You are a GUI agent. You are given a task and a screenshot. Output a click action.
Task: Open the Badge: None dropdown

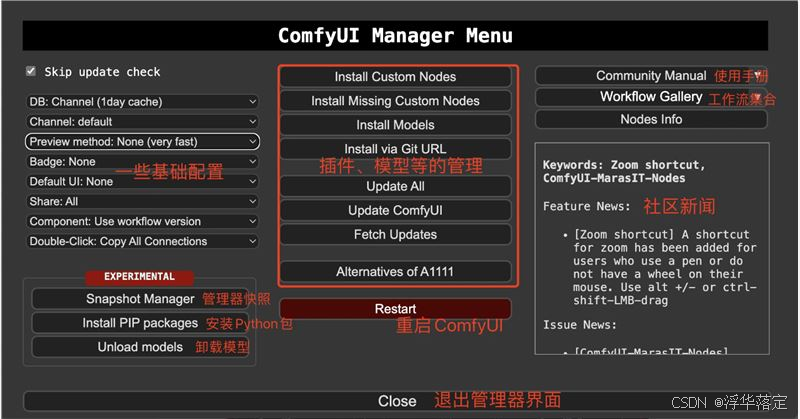pos(142,161)
